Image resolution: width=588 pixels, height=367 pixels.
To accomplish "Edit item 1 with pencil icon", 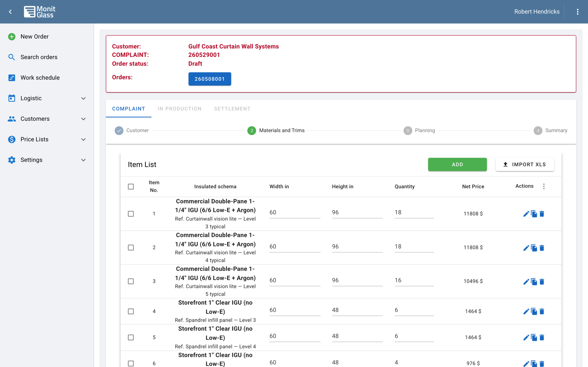I will point(526,214).
